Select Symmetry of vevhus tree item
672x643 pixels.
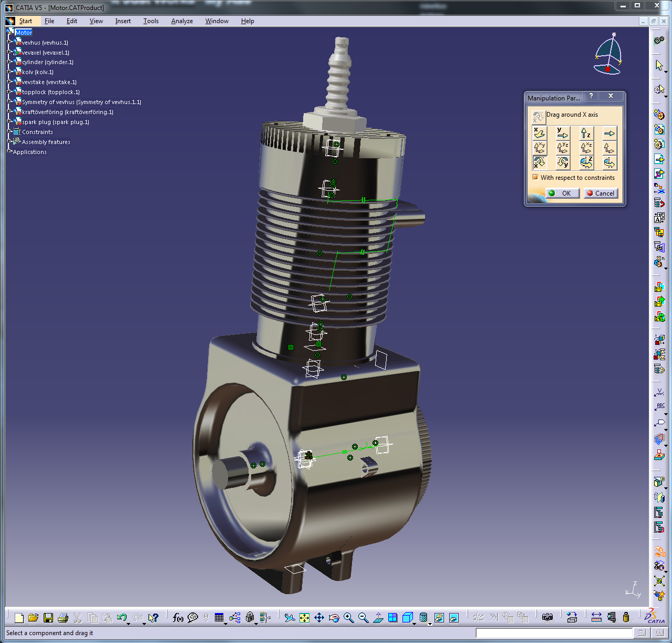tap(81, 102)
